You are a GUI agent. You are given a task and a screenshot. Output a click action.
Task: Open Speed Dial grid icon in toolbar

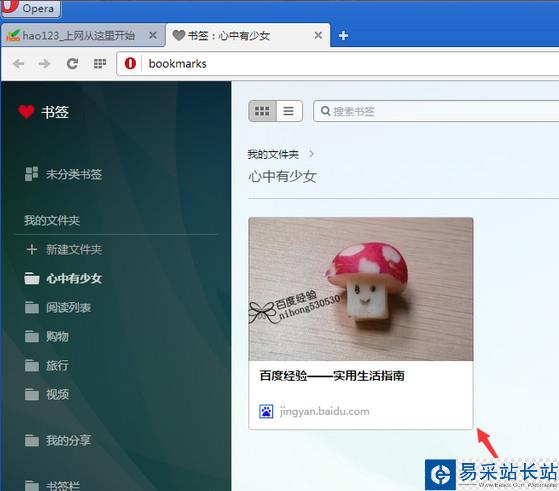pos(100,64)
